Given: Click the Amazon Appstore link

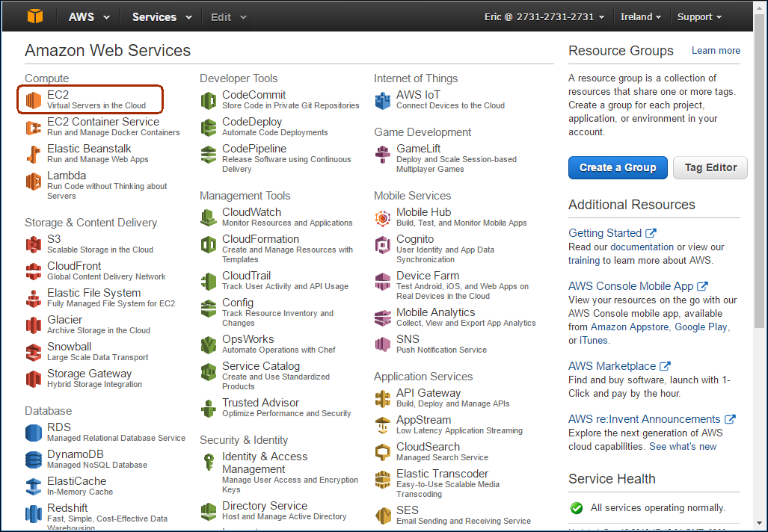Looking at the screenshot, I should [x=630, y=327].
